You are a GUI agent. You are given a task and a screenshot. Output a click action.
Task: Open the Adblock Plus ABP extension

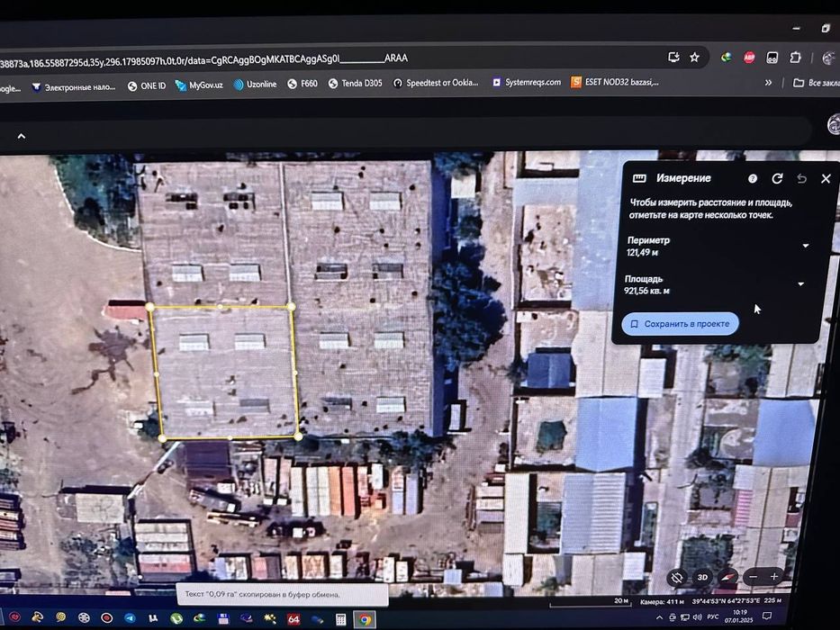[x=749, y=58]
